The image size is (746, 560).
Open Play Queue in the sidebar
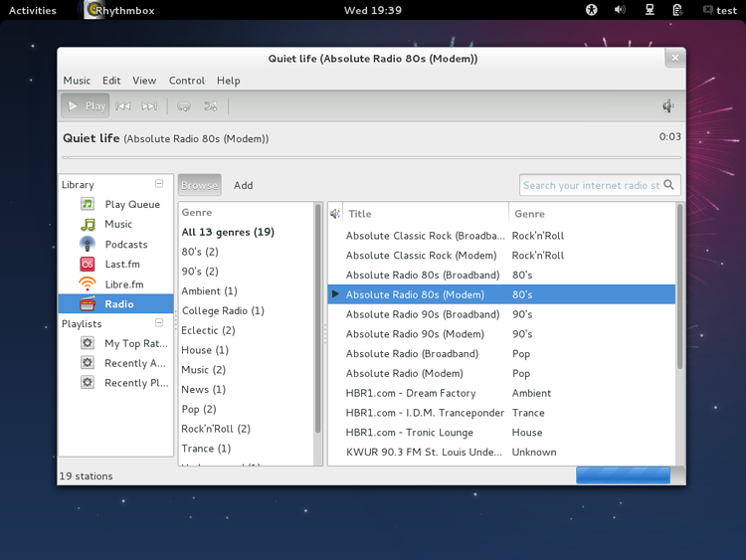(x=131, y=205)
